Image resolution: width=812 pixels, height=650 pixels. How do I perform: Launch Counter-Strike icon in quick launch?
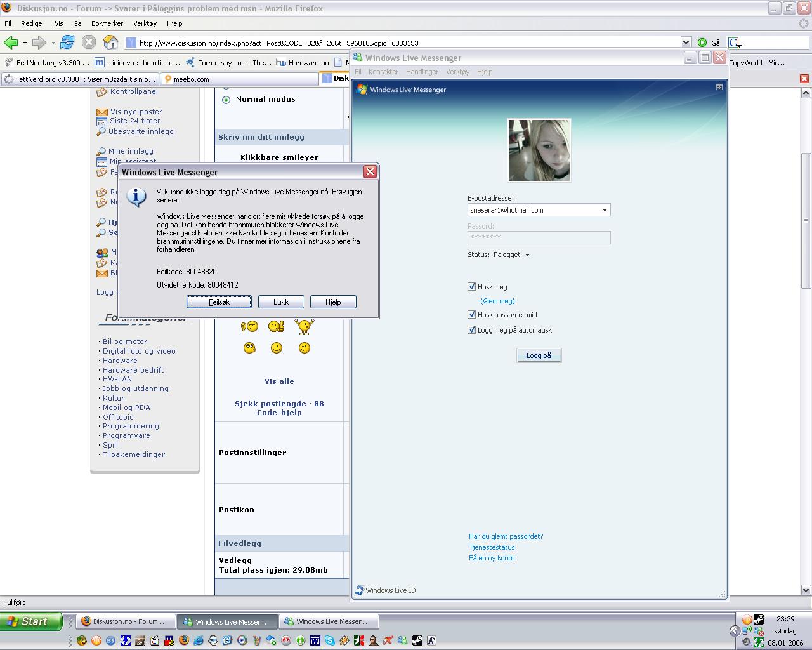coord(431,640)
